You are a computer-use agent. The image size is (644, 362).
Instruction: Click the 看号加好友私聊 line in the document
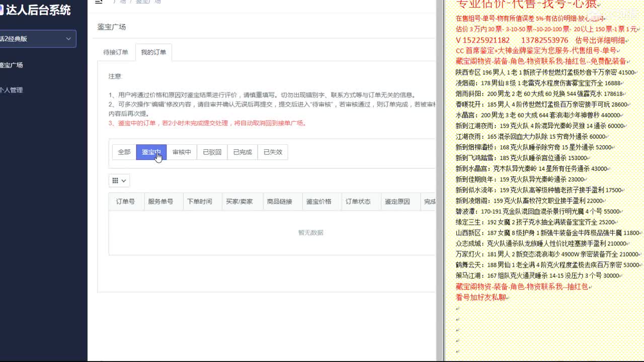coord(480,297)
